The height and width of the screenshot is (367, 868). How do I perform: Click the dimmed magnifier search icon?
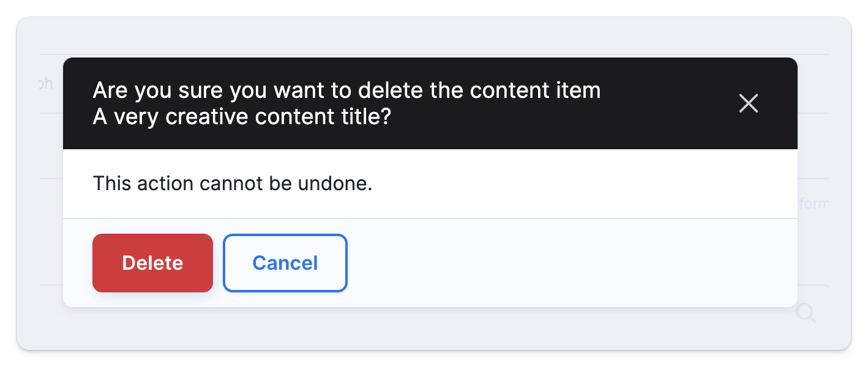(x=806, y=313)
